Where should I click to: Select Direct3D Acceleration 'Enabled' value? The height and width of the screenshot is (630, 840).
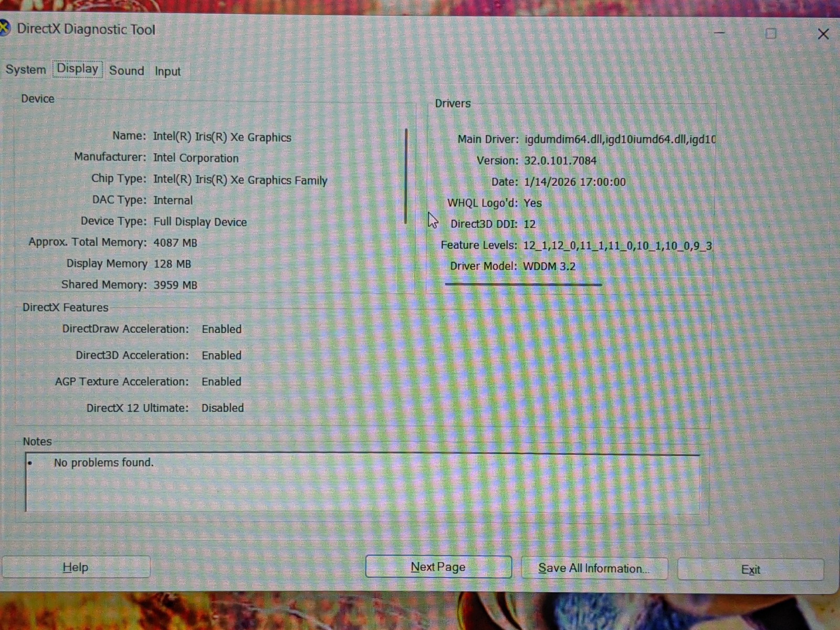(222, 355)
